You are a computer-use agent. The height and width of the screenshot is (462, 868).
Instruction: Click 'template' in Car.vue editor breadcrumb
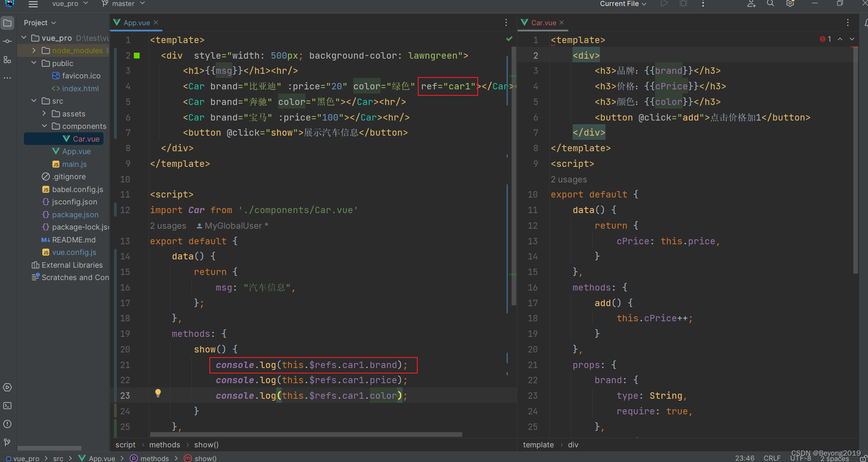click(x=538, y=445)
